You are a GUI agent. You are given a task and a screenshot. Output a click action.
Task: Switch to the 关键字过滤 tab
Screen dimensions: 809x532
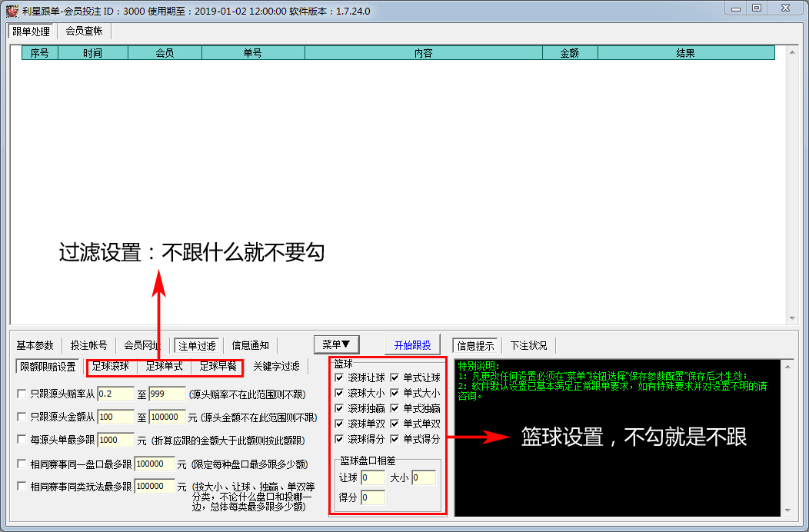coord(276,367)
